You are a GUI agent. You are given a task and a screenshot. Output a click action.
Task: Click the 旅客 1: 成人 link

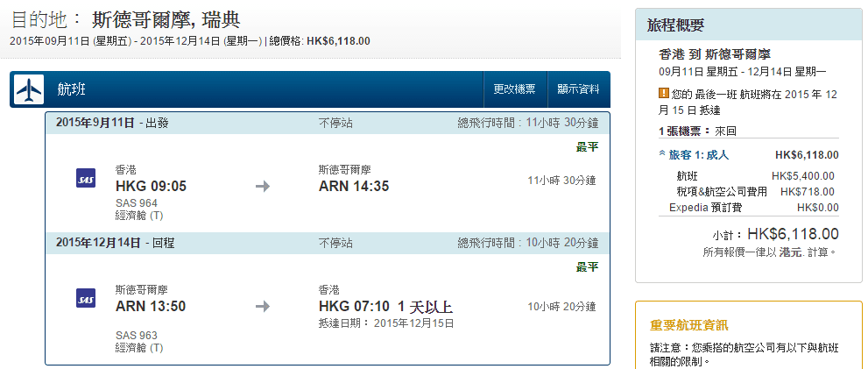pos(699,155)
